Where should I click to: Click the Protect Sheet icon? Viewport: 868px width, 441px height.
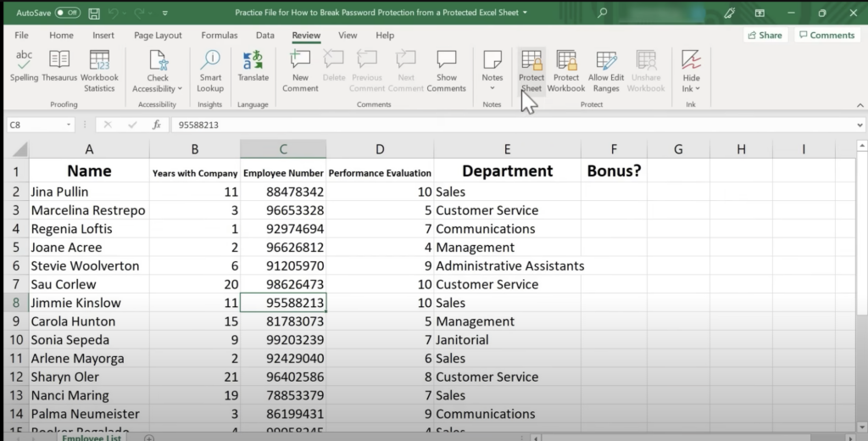tap(531, 60)
